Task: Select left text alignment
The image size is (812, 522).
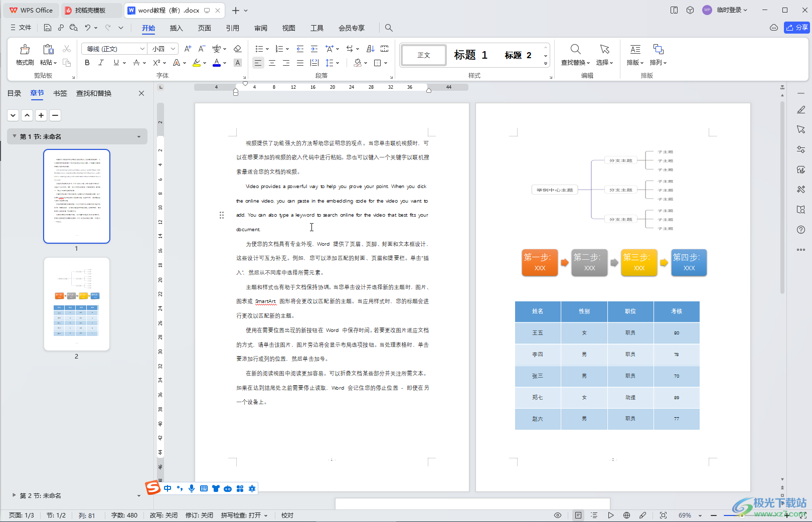Action: (x=258, y=63)
